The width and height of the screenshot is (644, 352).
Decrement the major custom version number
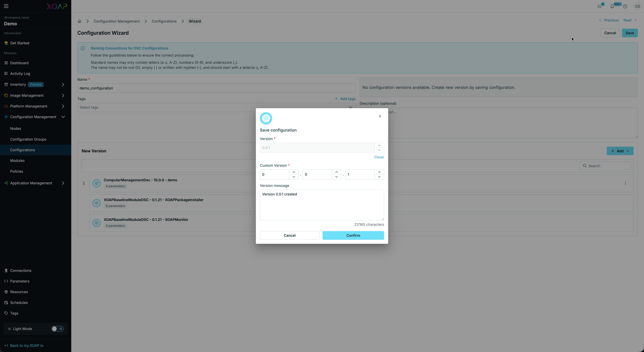pyautogui.click(x=293, y=177)
